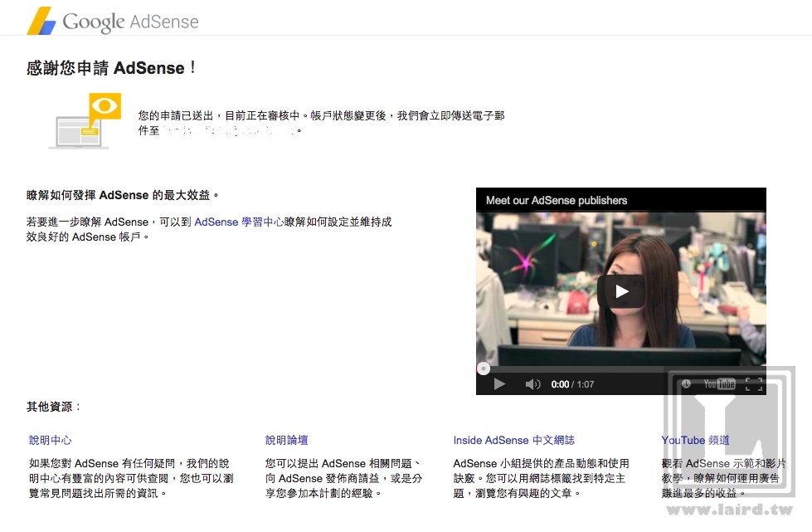Click the video progress bar scrubber
The image size is (812, 532).
pos(484,368)
